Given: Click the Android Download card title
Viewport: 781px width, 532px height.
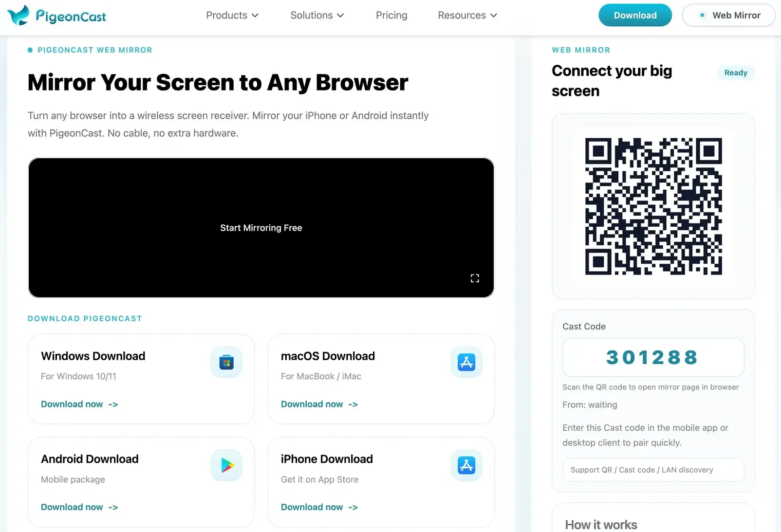Looking at the screenshot, I should click(90, 459).
